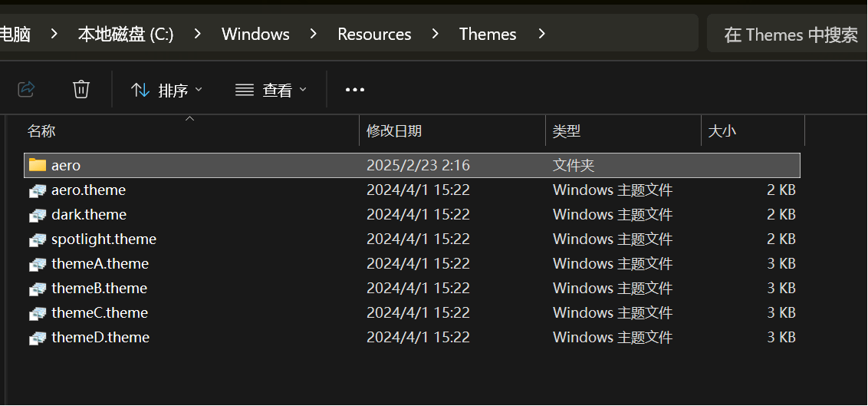
Task: Click the themeA.theme file icon
Action: pos(37,264)
